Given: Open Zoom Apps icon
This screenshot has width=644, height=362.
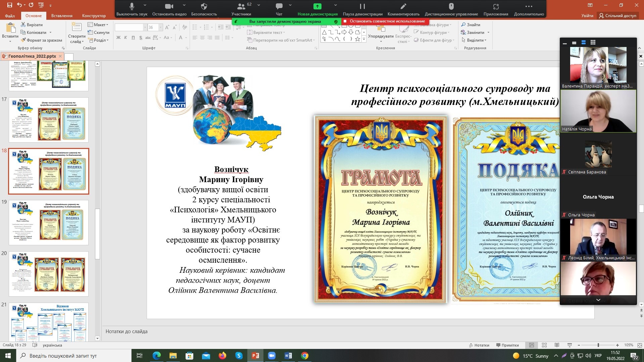Looking at the screenshot, I should pyautogui.click(x=496, y=6).
